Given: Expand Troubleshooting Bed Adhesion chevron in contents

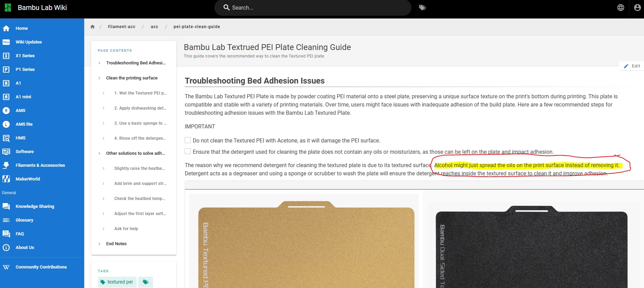Looking at the screenshot, I should [99, 63].
